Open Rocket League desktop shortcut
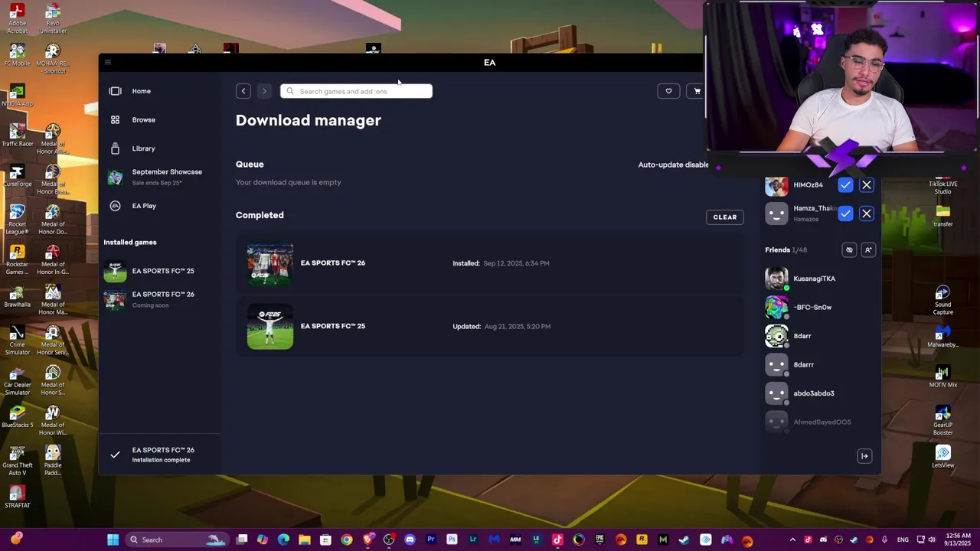This screenshot has height=551, width=980. coord(17,219)
